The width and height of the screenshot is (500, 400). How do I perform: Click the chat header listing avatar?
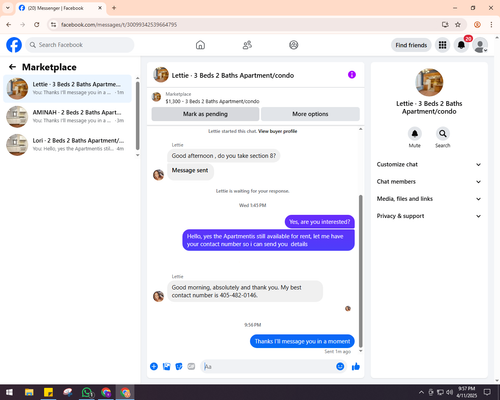tap(161, 75)
